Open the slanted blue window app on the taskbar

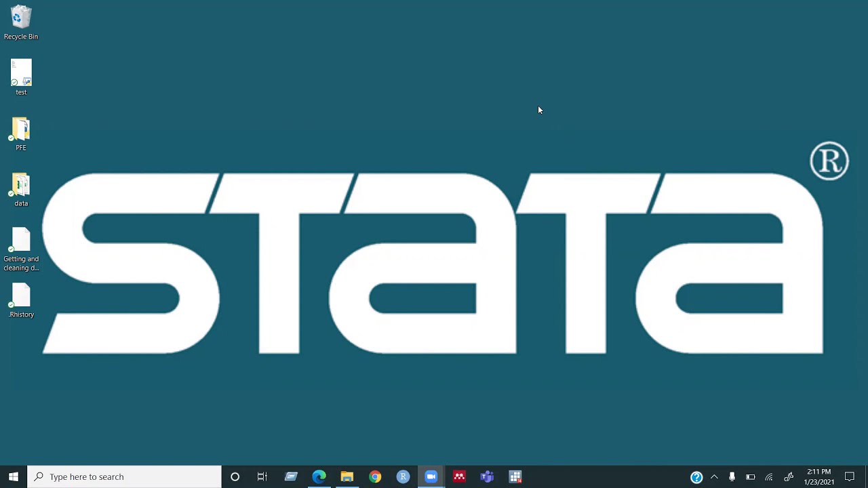point(291,476)
